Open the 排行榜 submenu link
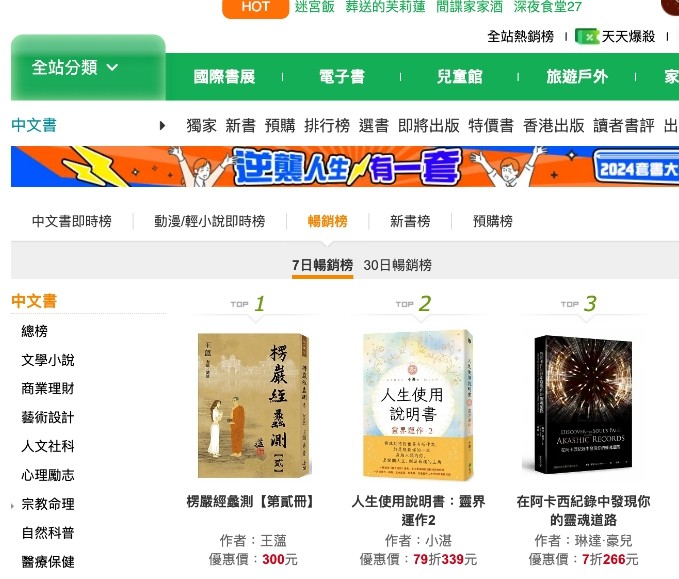This screenshot has height=579, width=679. pos(327,126)
